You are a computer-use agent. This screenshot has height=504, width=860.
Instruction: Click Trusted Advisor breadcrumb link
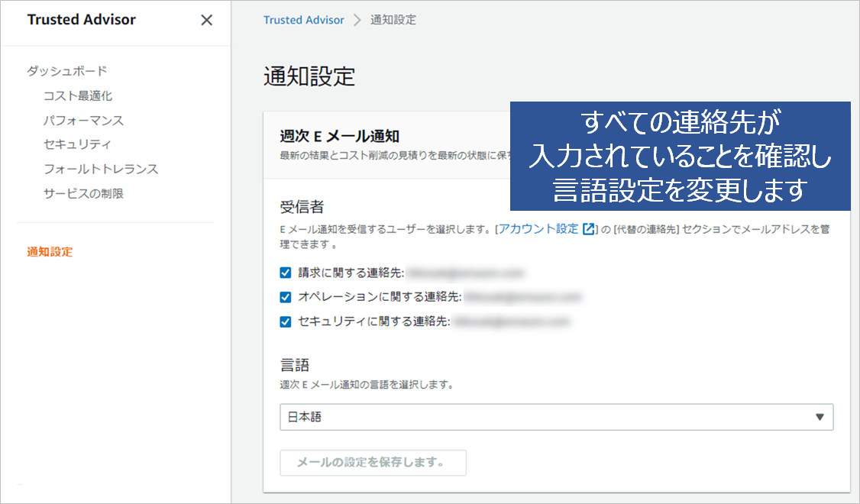pos(304,20)
